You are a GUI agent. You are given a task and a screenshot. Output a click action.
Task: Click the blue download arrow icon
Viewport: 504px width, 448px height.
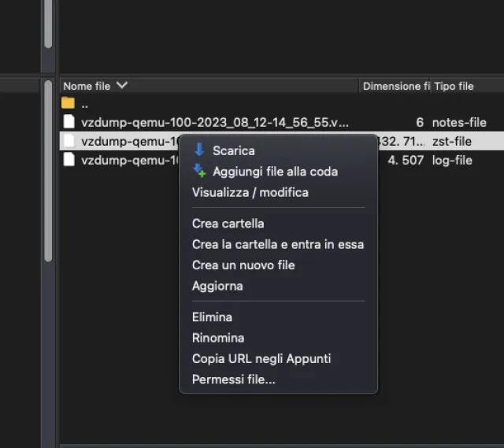point(199,150)
